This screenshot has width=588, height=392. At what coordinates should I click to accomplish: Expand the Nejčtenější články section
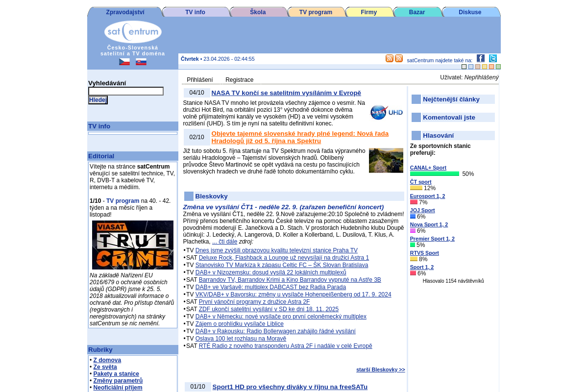(451, 99)
